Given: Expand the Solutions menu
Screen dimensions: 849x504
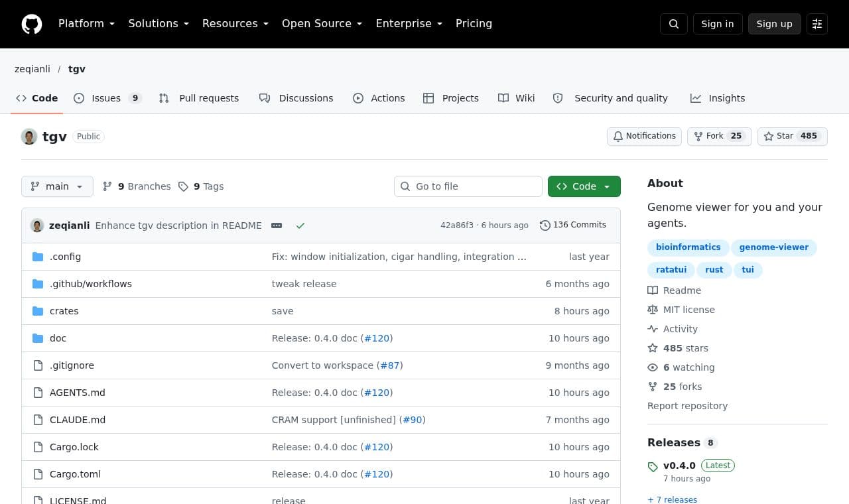Looking at the screenshot, I should [x=159, y=24].
